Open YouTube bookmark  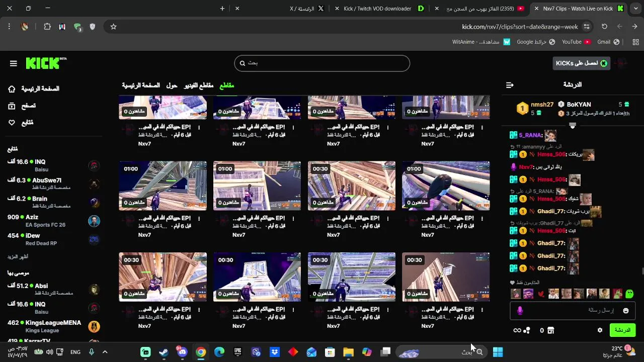(x=576, y=42)
